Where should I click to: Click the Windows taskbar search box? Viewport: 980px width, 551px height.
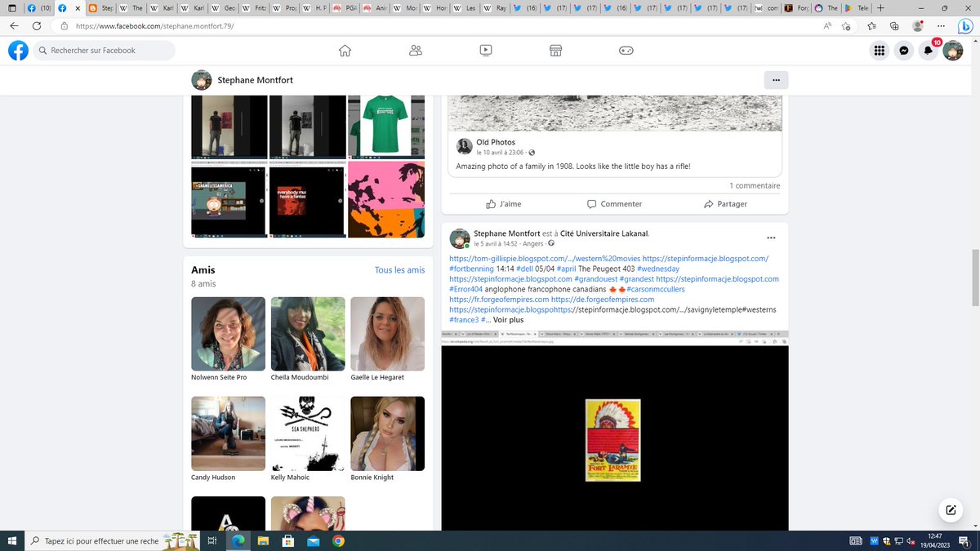110,540
